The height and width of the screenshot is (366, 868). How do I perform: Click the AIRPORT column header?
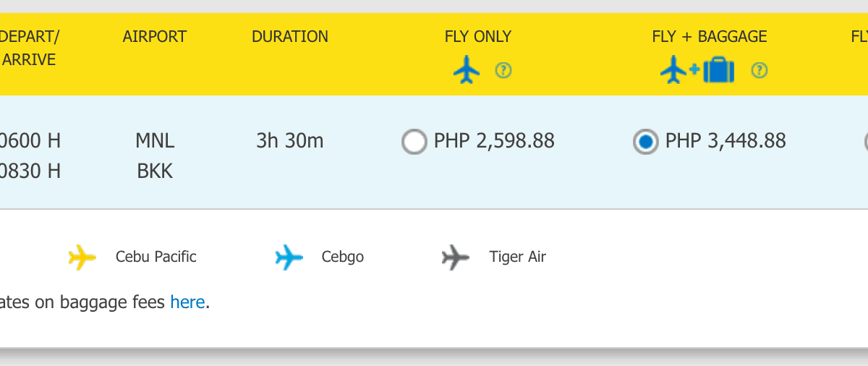(155, 36)
